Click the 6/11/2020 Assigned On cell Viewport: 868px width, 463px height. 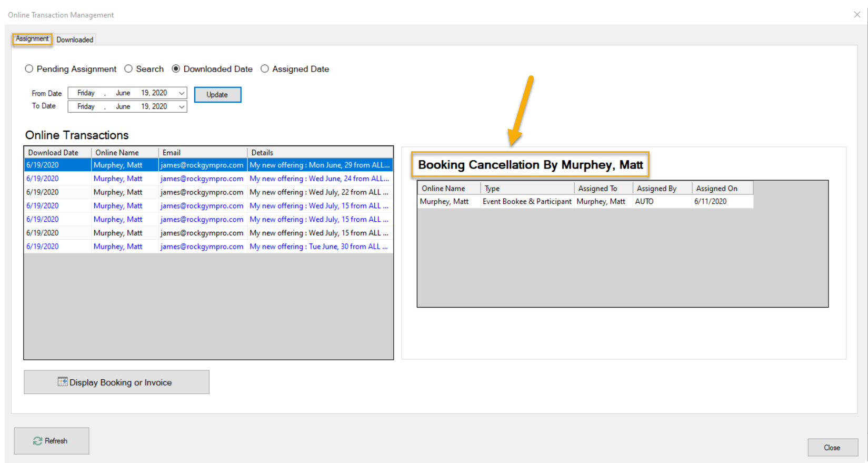(x=722, y=201)
